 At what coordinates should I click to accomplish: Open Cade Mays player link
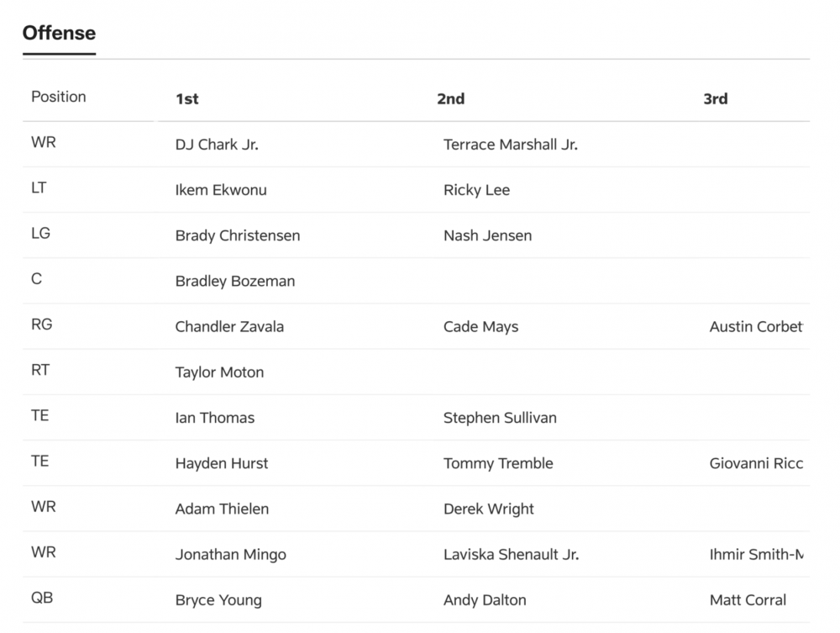(480, 326)
